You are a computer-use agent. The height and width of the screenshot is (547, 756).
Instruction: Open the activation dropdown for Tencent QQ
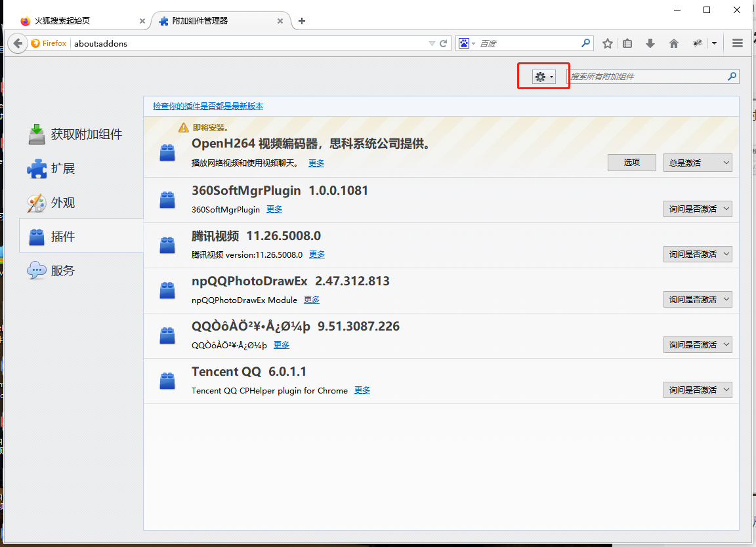coord(698,390)
